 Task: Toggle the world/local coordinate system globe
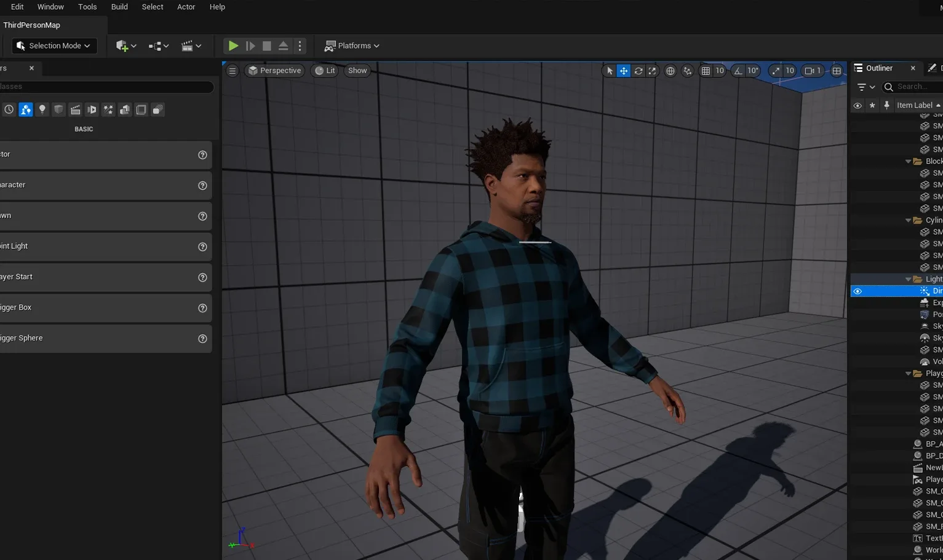pyautogui.click(x=670, y=71)
